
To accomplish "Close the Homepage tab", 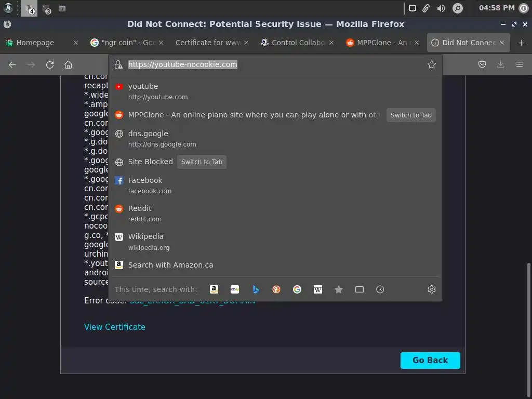I will [76, 43].
